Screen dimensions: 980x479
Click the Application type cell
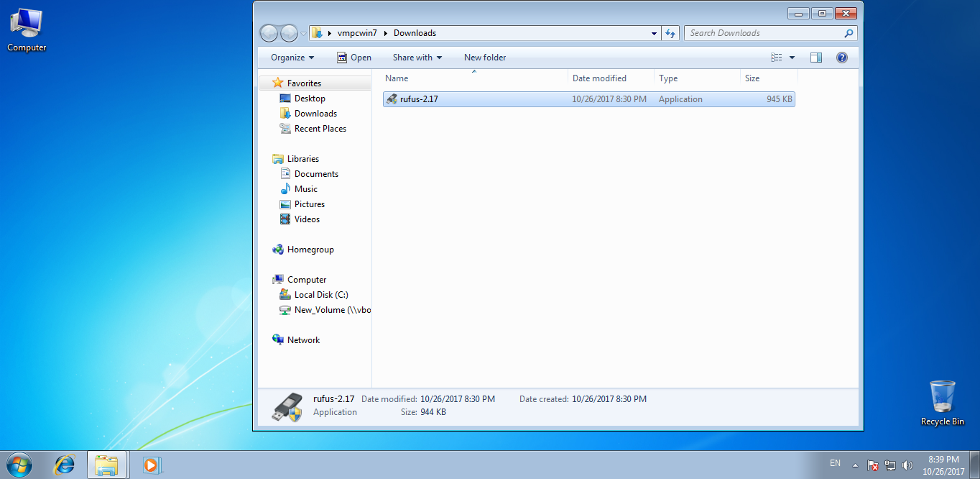coord(680,99)
